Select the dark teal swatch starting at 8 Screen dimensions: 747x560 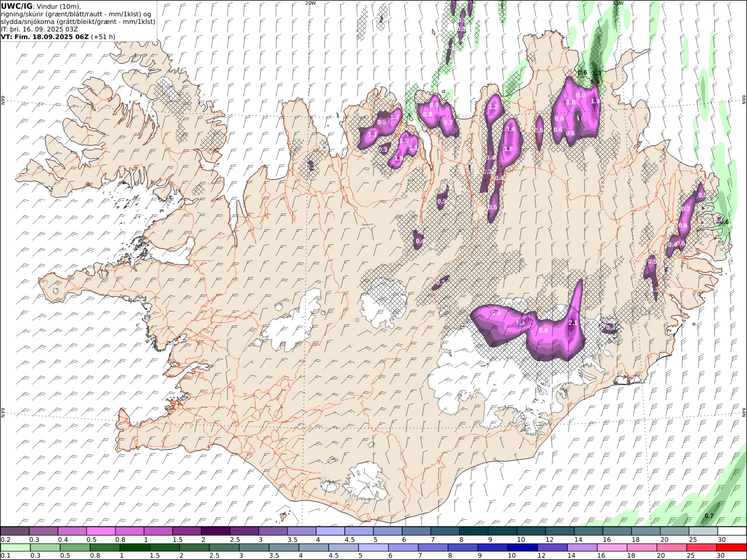[x=473, y=531]
